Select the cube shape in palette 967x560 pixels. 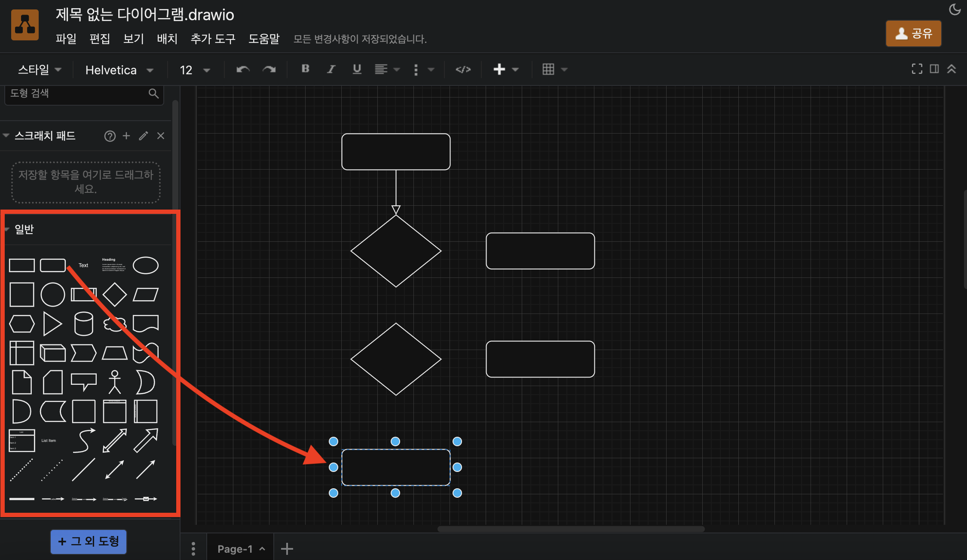tap(53, 353)
